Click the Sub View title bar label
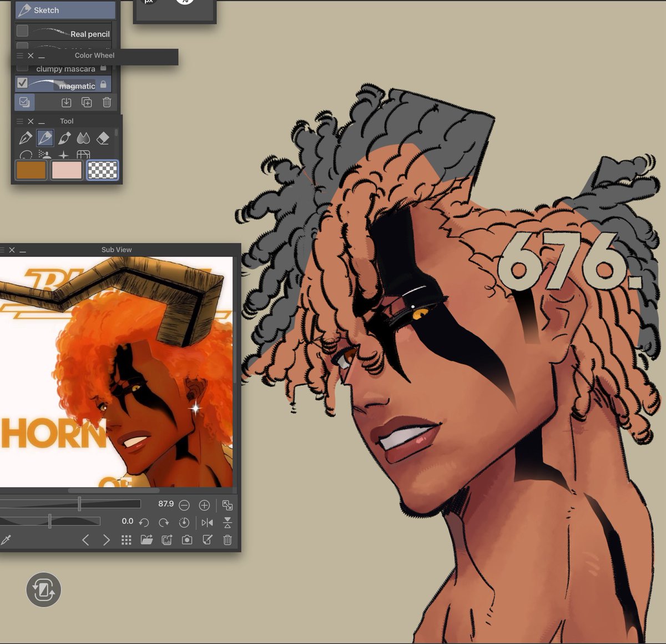 pos(117,250)
